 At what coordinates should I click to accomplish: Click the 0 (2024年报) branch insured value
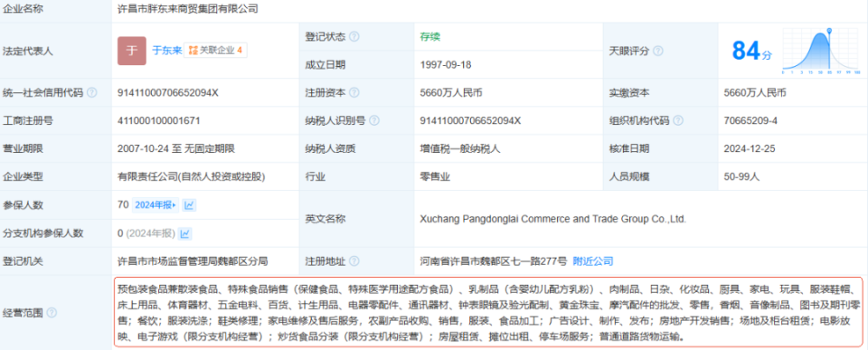click(146, 233)
